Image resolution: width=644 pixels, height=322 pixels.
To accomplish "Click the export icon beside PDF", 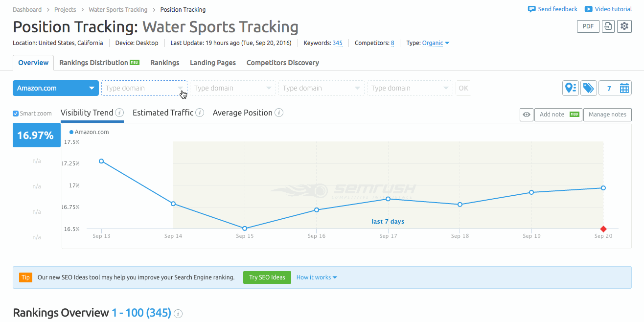I will point(608,26).
